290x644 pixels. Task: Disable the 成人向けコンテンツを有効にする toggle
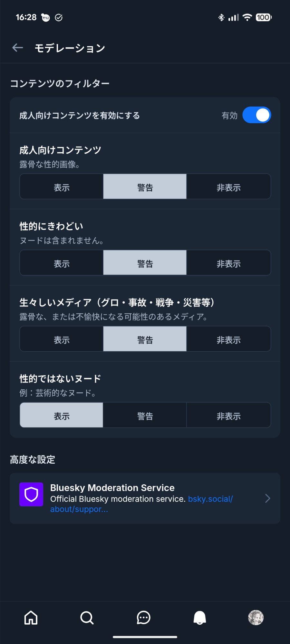tap(256, 115)
